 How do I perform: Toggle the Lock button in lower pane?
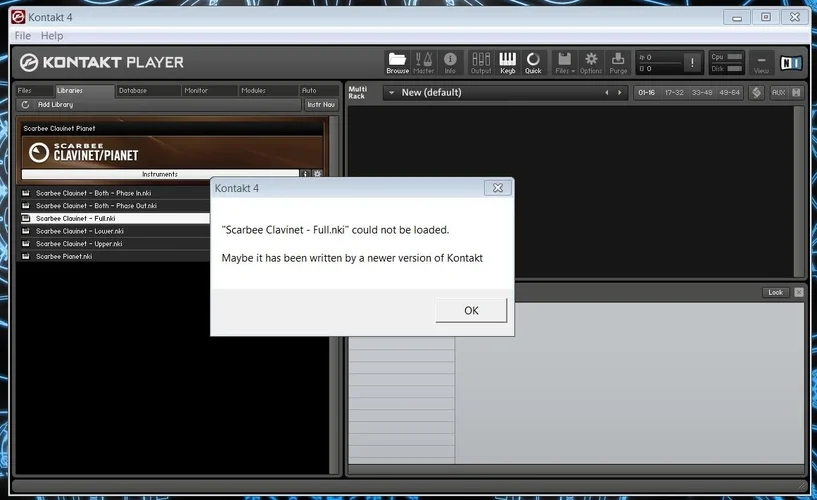(x=775, y=292)
